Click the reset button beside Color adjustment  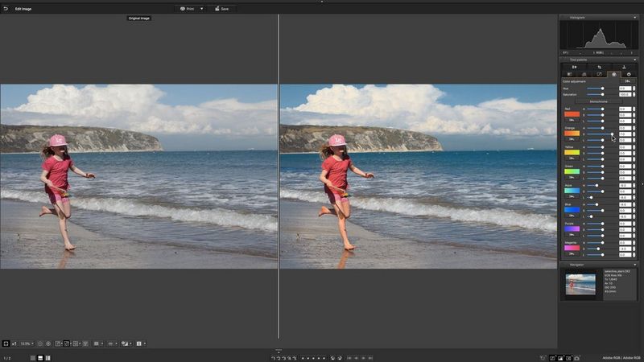coord(628,81)
